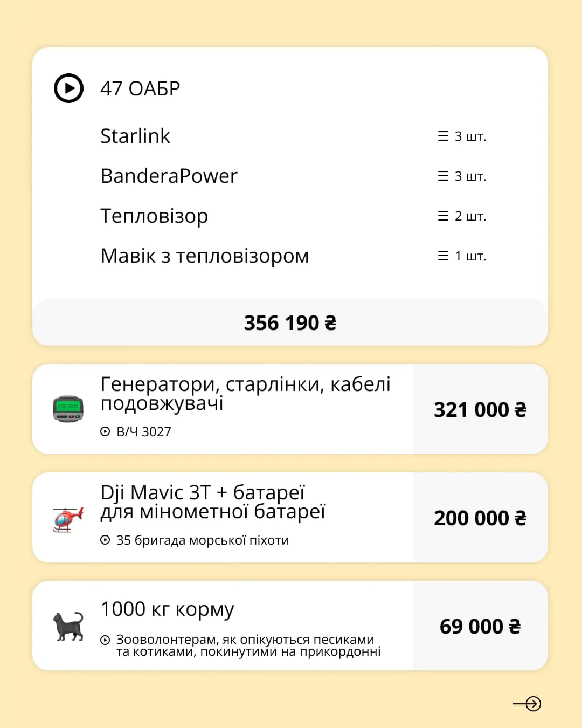Tap the next-slide arrow circle icon
Image resolution: width=582 pixels, height=728 pixels.
click(532, 704)
